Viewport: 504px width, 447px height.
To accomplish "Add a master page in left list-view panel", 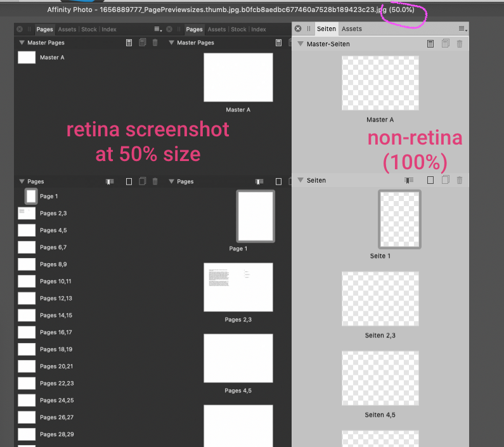I will point(129,42).
